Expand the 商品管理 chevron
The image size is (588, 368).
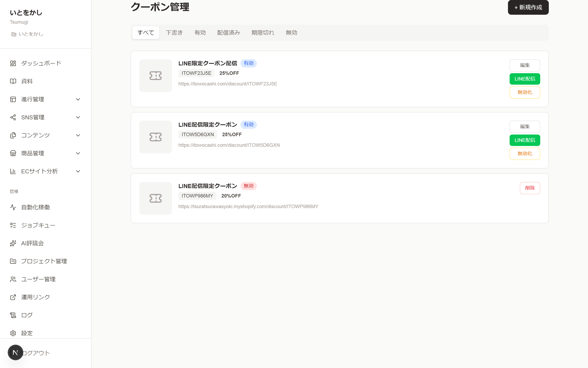[x=78, y=153]
